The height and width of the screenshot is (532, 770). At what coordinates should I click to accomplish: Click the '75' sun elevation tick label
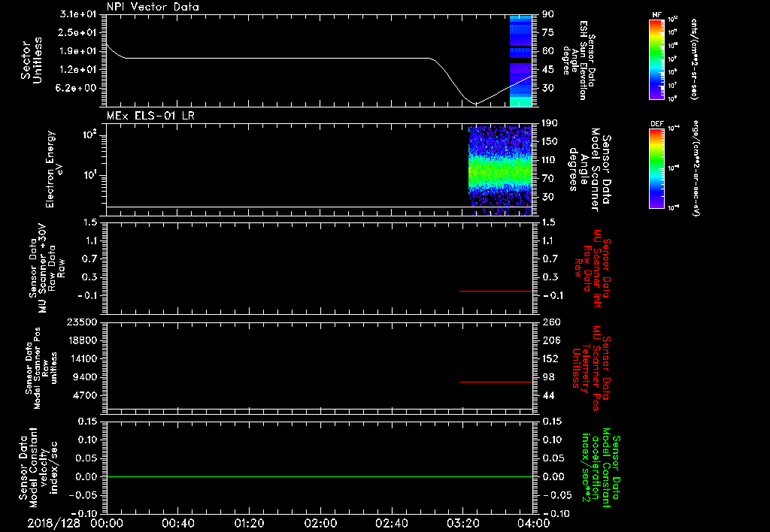[x=548, y=32]
